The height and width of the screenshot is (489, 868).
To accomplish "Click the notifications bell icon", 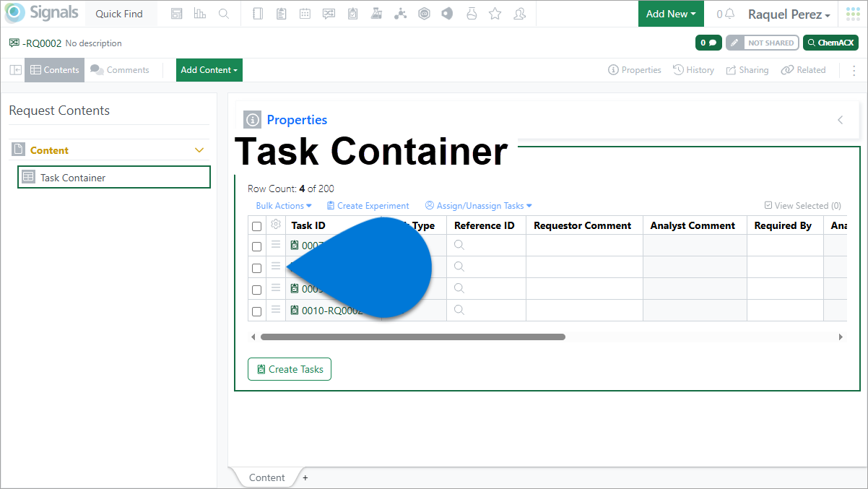I will (x=730, y=14).
